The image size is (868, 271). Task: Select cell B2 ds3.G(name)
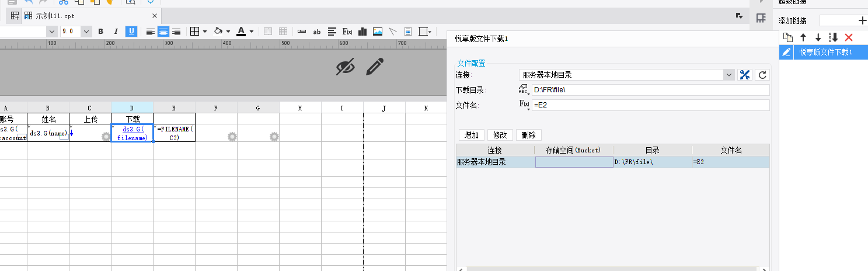(48, 133)
